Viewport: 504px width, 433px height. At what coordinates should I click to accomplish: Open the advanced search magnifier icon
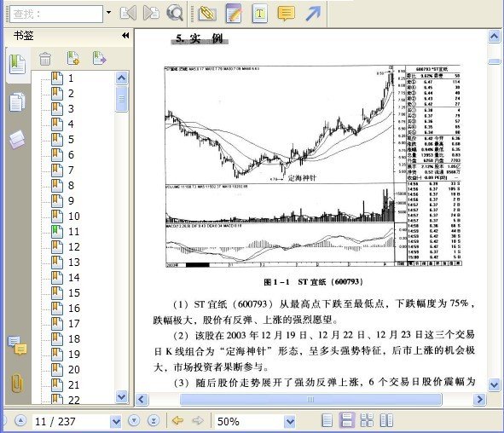tap(175, 13)
